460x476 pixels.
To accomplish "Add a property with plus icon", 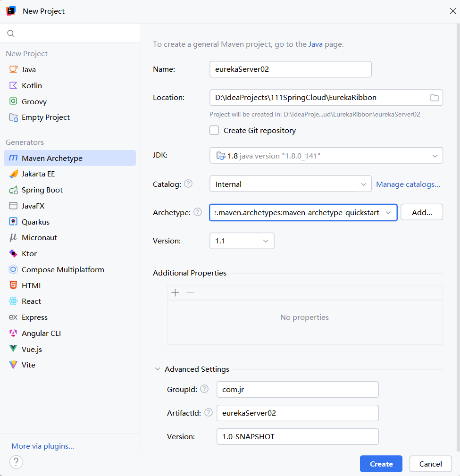I will (x=175, y=292).
